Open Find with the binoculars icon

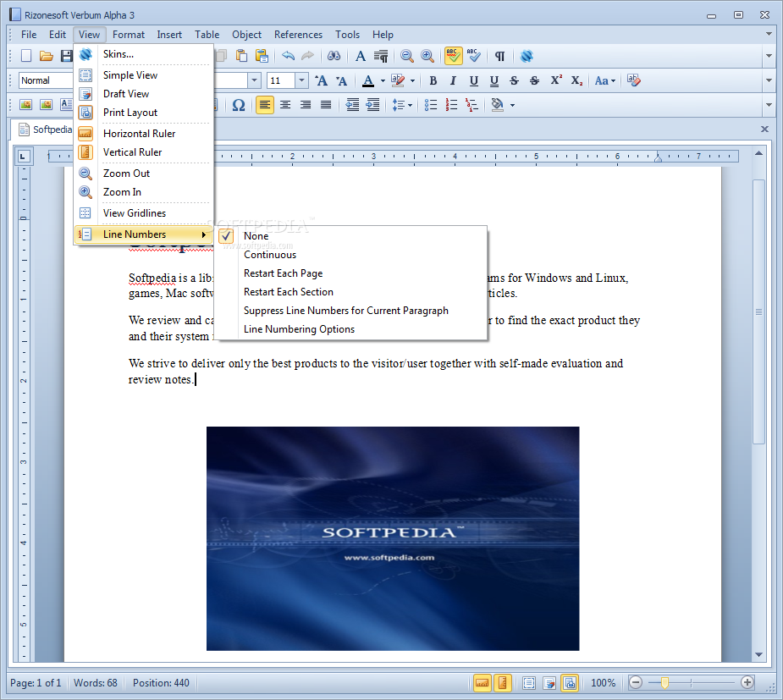(334, 56)
